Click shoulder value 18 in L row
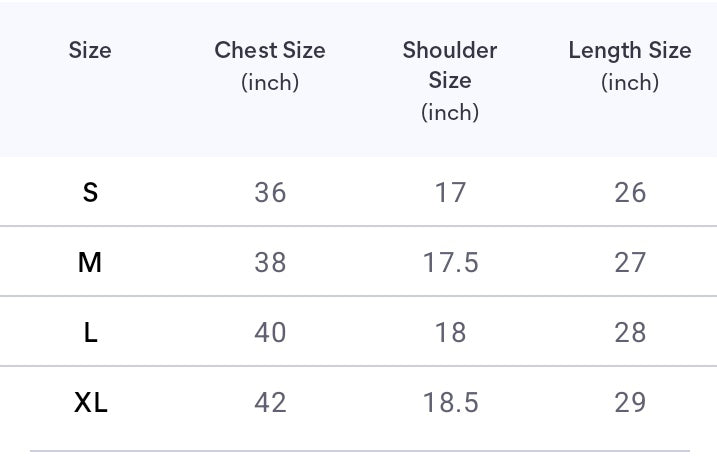717x462 pixels. tap(450, 332)
